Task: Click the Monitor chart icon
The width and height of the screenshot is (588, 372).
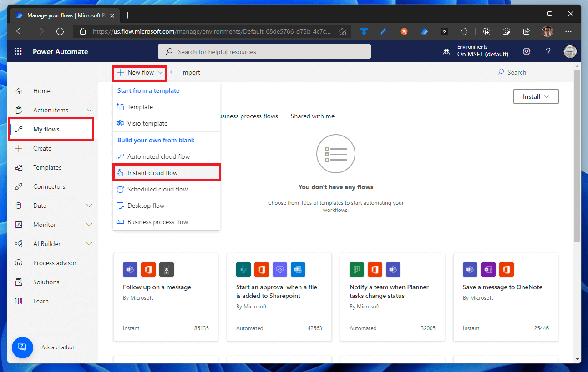Action: point(19,225)
